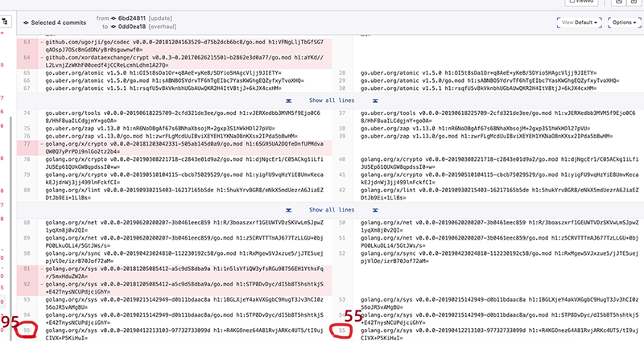Click second Show all lines link

pos(332,210)
